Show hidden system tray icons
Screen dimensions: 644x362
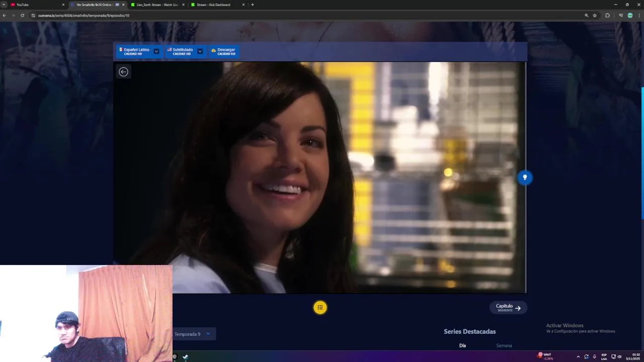click(x=578, y=356)
